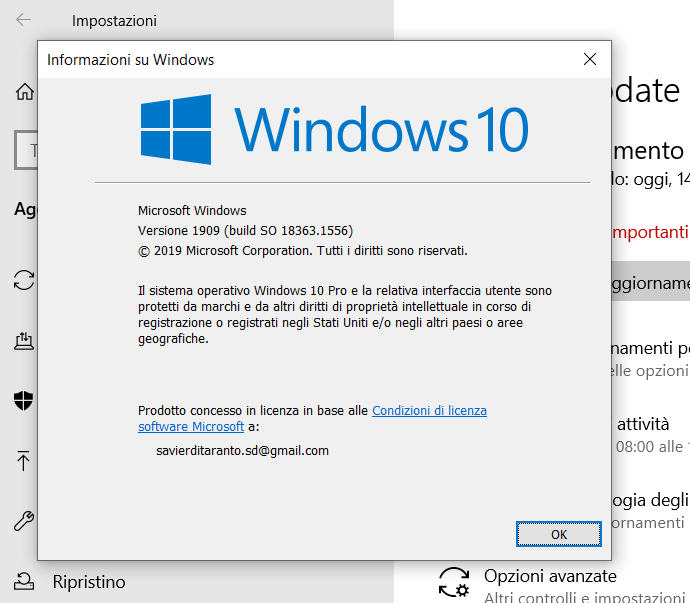Click the Windows 10 logo image
Image resolution: width=690 pixels, height=603 pixels.
334,129
